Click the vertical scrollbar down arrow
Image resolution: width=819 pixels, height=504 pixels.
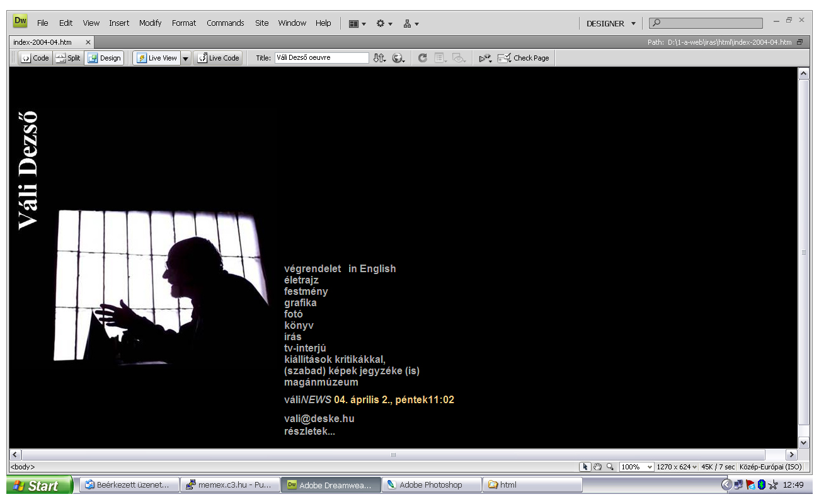(803, 442)
